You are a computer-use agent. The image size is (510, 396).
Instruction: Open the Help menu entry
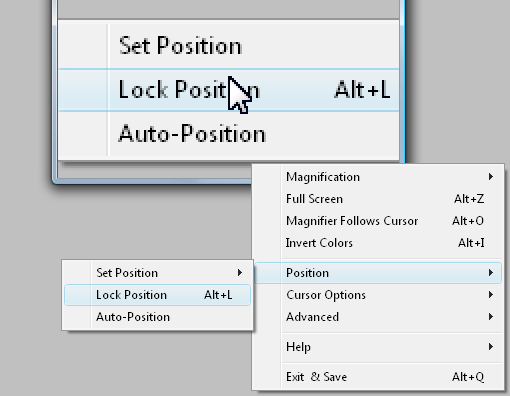(378, 347)
